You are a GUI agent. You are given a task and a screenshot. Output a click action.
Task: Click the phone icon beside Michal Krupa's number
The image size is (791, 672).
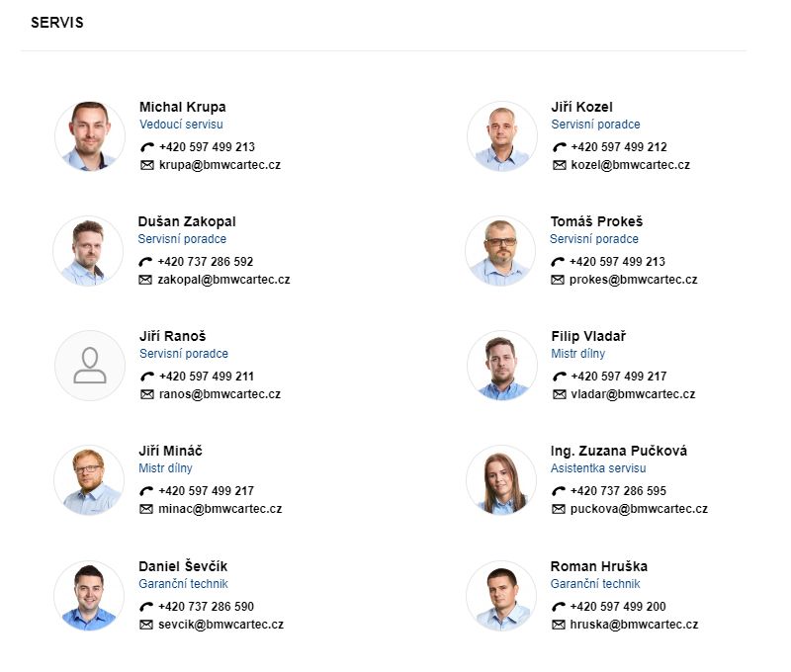click(147, 147)
